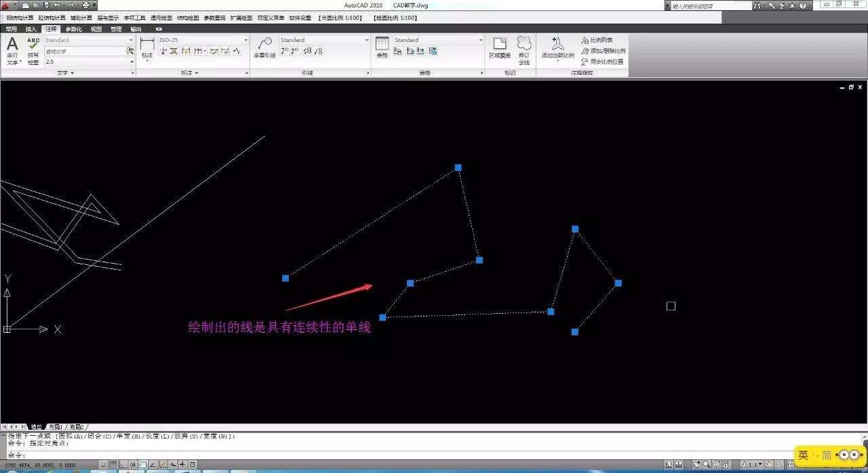This screenshot has height=473, width=868.
Task: Open the table style Standard dropdown
Action: pyautogui.click(x=481, y=40)
